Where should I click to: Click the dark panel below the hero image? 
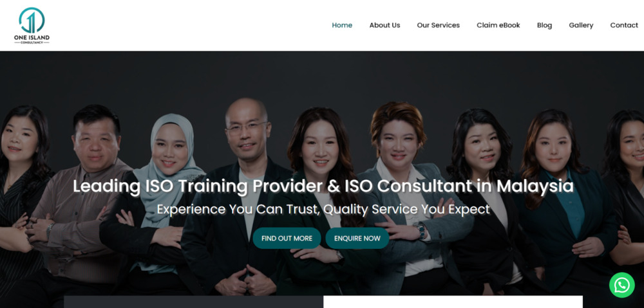[193, 302]
